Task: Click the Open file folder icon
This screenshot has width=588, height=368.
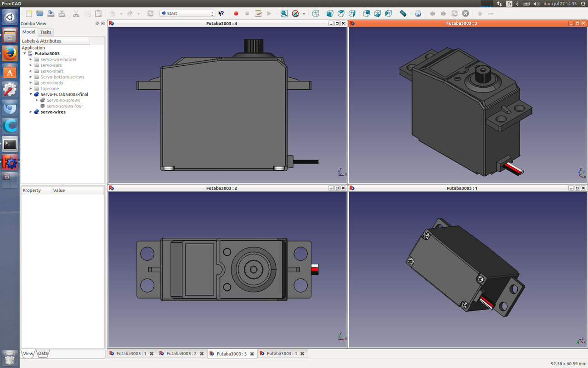Action: pyautogui.click(x=40, y=14)
